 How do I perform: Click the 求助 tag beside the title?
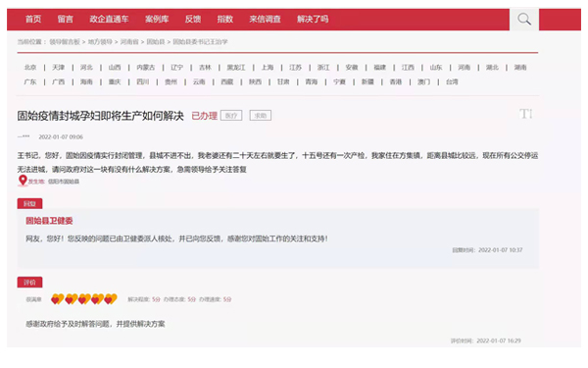coord(261,116)
